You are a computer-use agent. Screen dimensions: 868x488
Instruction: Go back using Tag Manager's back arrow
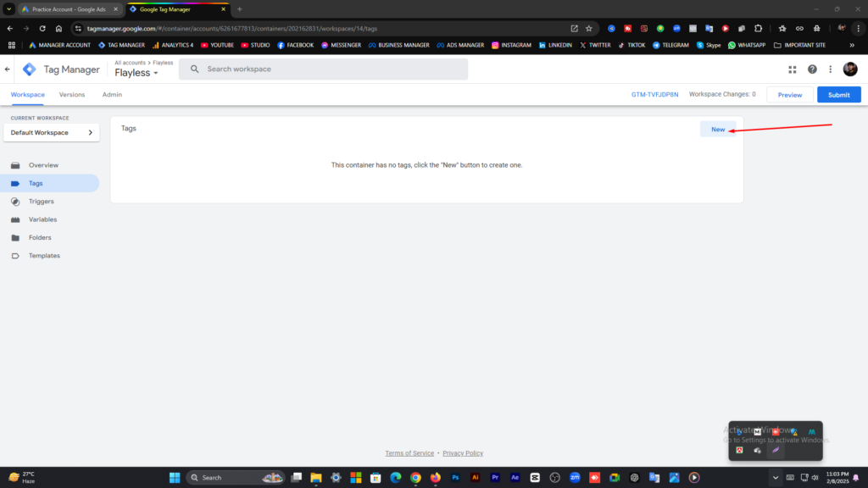pos(7,69)
